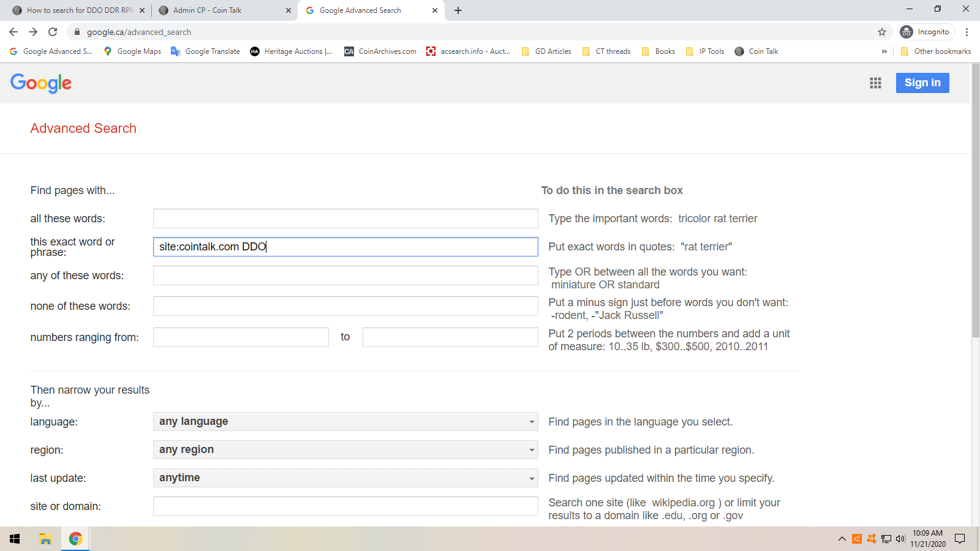Open the Google Translate bookmark

[205, 51]
